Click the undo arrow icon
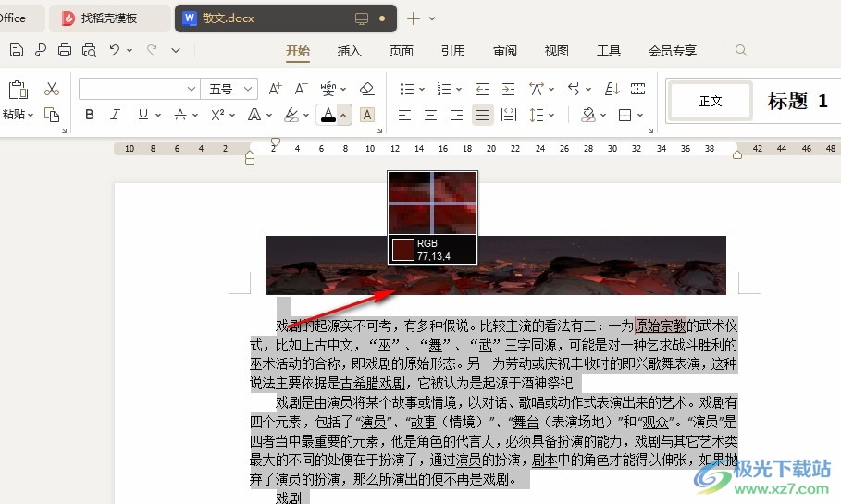Image resolution: width=841 pixels, height=504 pixels. (x=114, y=50)
